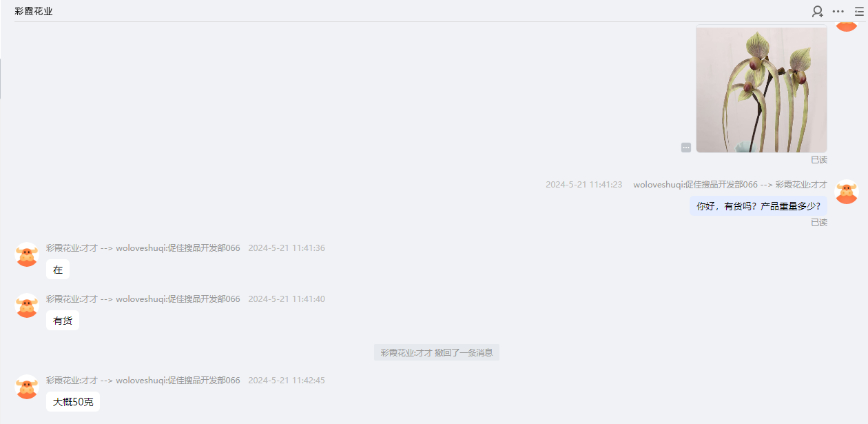This screenshot has height=424, width=868.
Task: Click the add contact icon in header
Action: pyautogui.click(x=818, y=11)
